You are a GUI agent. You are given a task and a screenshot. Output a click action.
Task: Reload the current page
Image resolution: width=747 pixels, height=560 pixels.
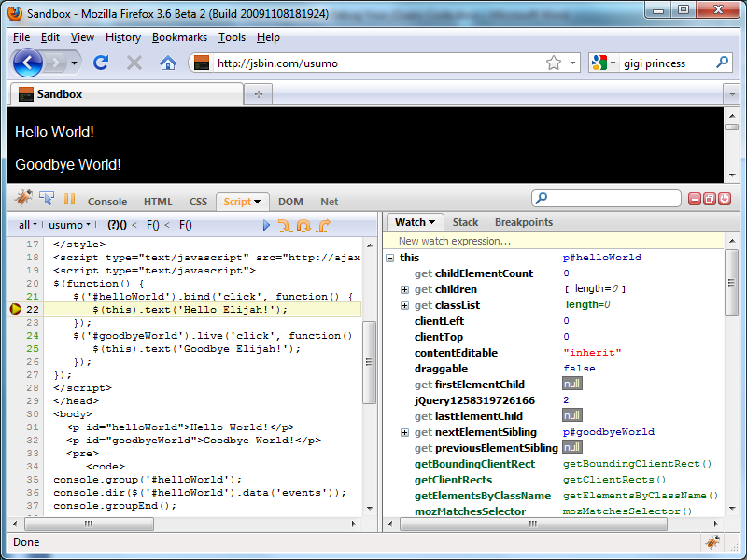pos(101,63)
